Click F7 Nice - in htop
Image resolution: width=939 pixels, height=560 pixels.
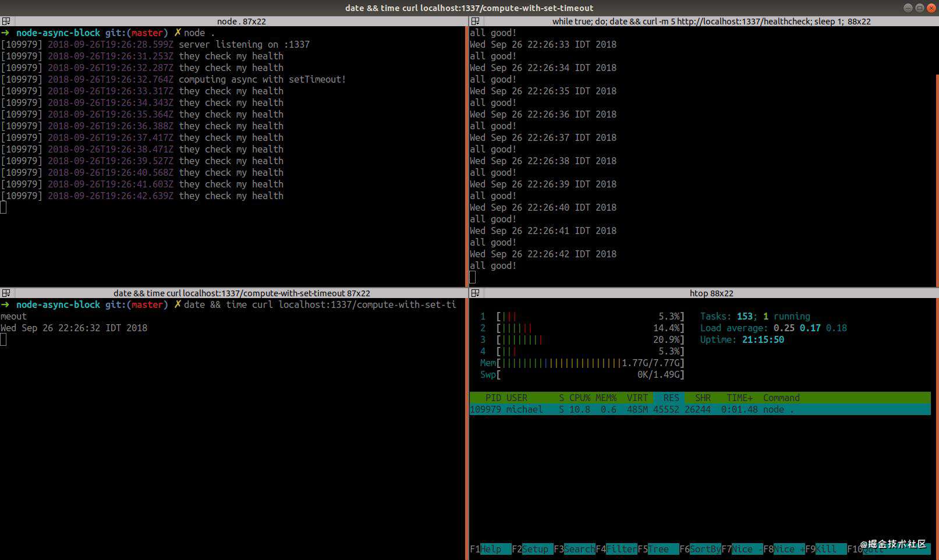(x=742, y=549)
